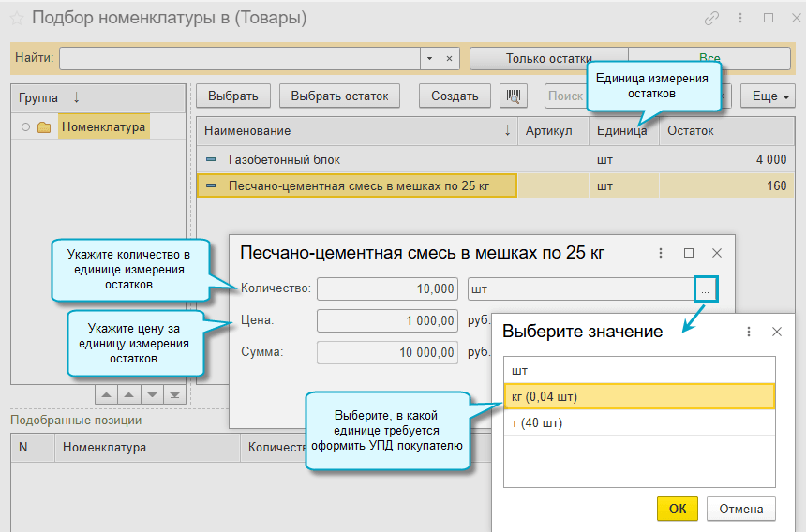The width and height of the screenshot is (806, 532).
Task: Open the Еще dropdown menu
Action: [x=768, y=96]
